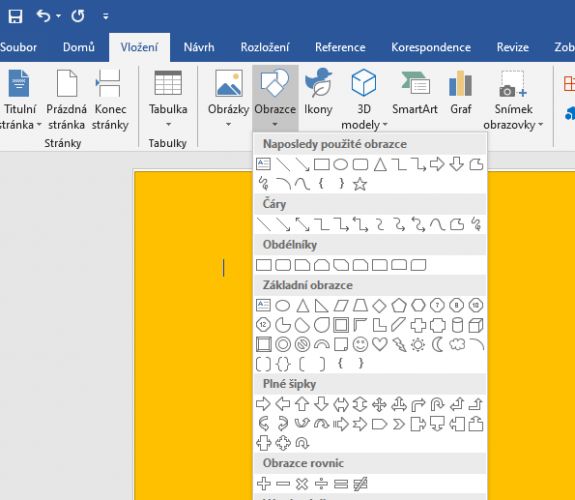Insert a Konec stránky page break

click(x=110, y=100)
